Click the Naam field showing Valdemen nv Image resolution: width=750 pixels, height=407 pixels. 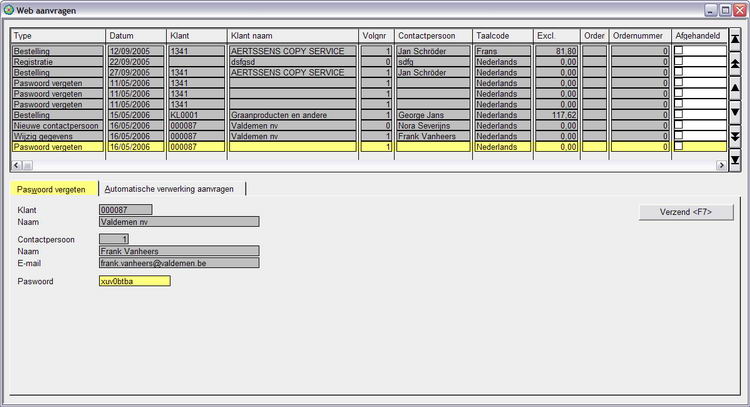179,221
